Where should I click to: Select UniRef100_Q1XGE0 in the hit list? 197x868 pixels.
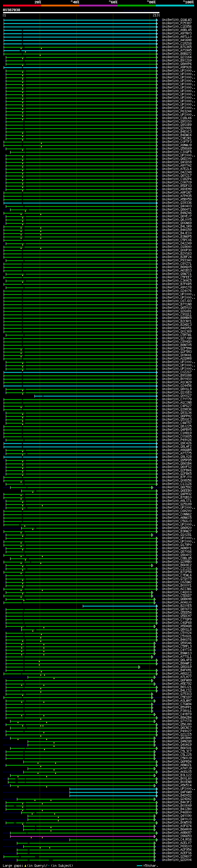176,392
